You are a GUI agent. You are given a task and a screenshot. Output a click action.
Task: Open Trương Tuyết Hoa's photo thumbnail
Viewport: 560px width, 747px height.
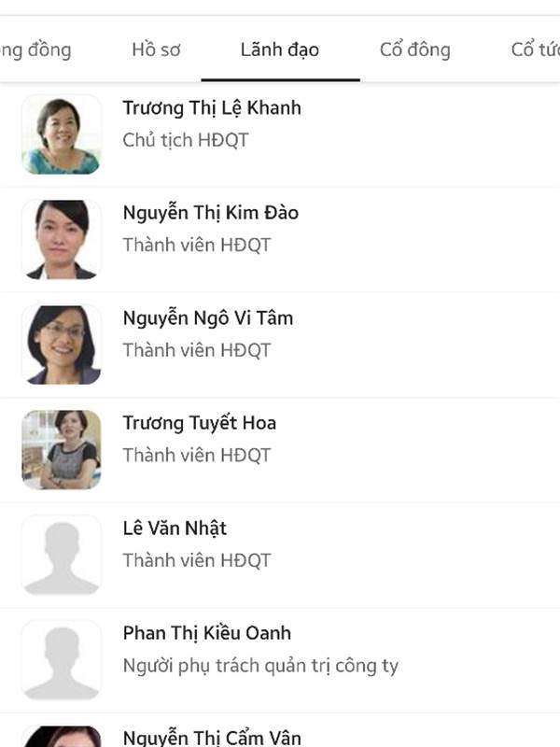[x=62, y=450]
